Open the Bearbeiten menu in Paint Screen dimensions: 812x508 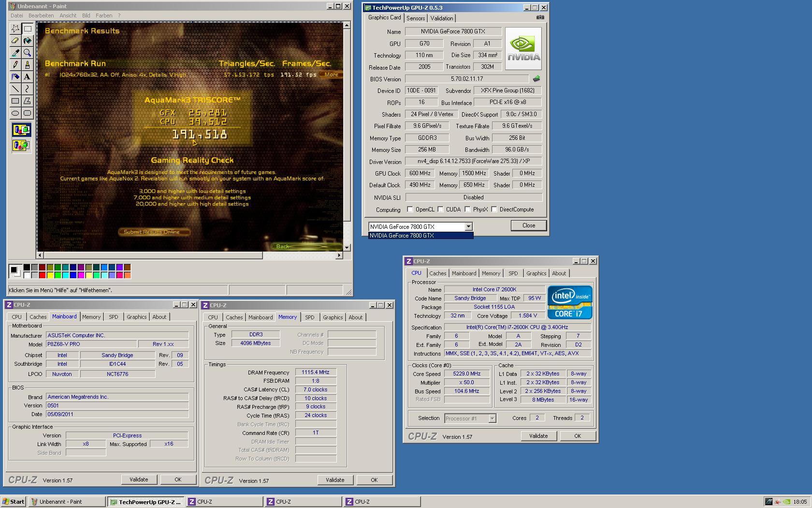[41, 15]
